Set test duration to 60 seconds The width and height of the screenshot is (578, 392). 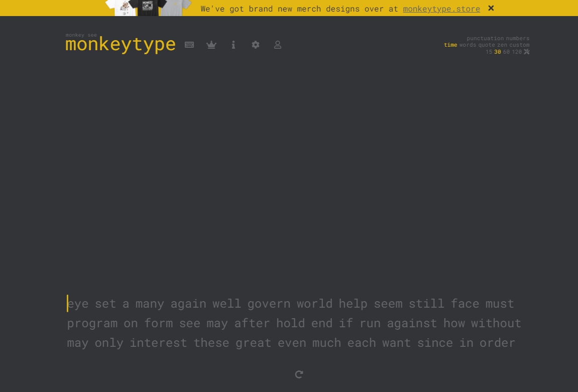pyautogui.click(x=506, y=52)
